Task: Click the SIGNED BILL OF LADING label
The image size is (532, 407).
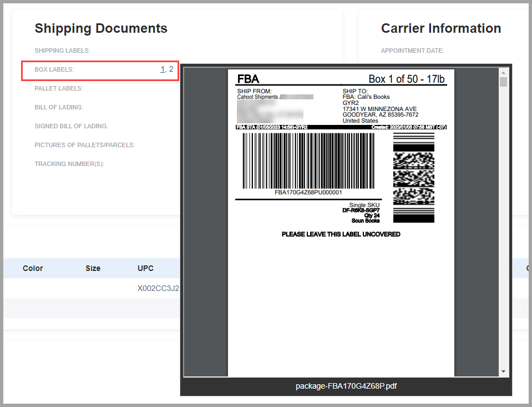Action: pyautogui.click(x=71, y=126)
